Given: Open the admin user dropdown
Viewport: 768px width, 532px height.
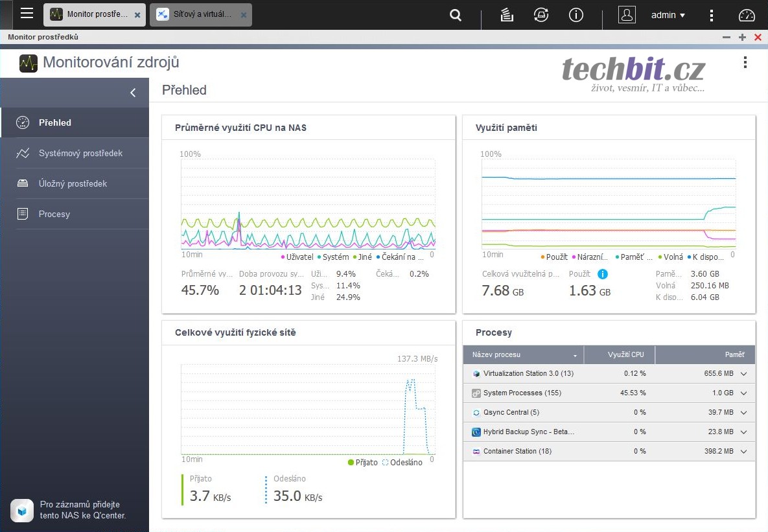Looking at the screenshot, I should click(x=668, y=15).
